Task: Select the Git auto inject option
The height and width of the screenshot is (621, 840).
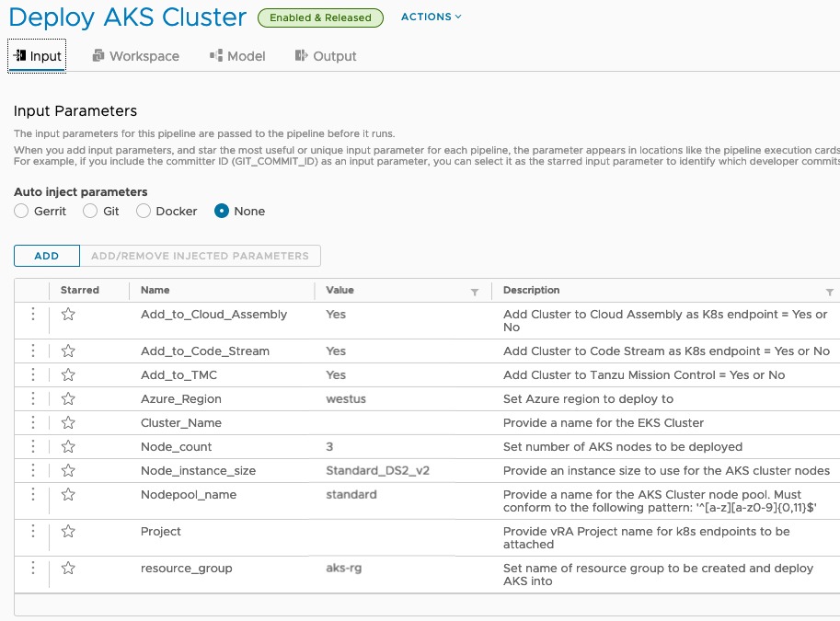Action: point(90,211)
